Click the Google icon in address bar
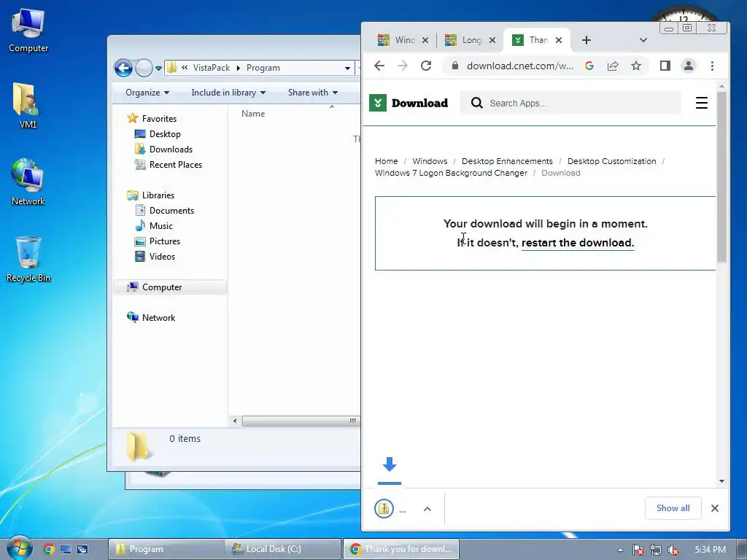747x560 pixels. pos(589,66)
